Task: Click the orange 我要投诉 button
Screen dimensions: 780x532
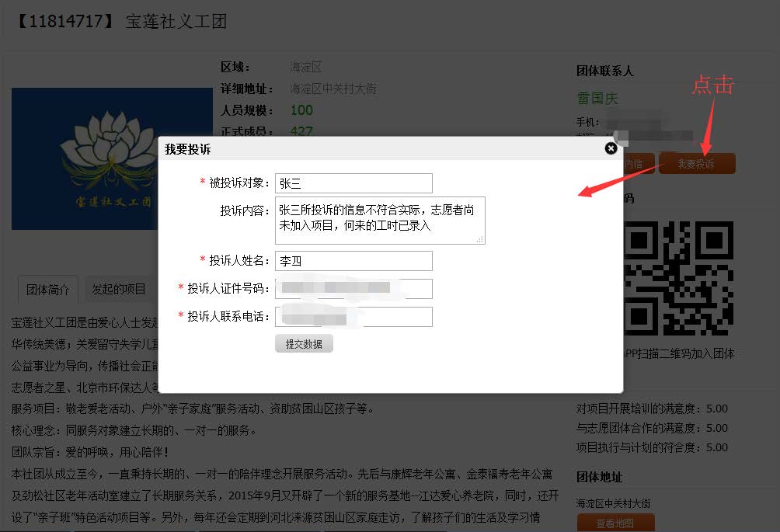Action: tap(696, 164)
